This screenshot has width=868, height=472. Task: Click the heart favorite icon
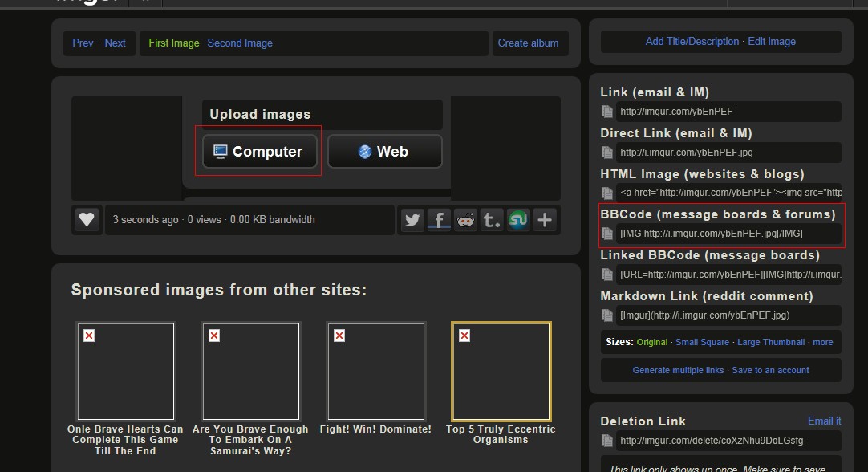point(87,219)
